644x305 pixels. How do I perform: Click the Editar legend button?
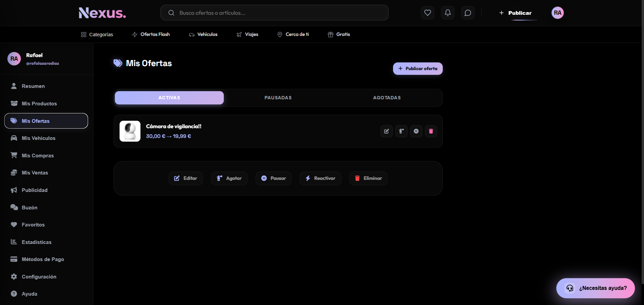[x=186, y=178]
